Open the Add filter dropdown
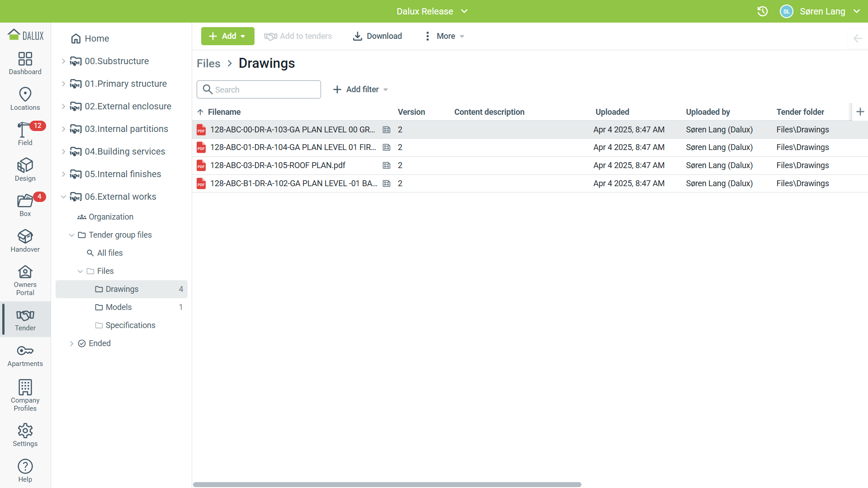868x488 pixels. (x=360, y=89)
